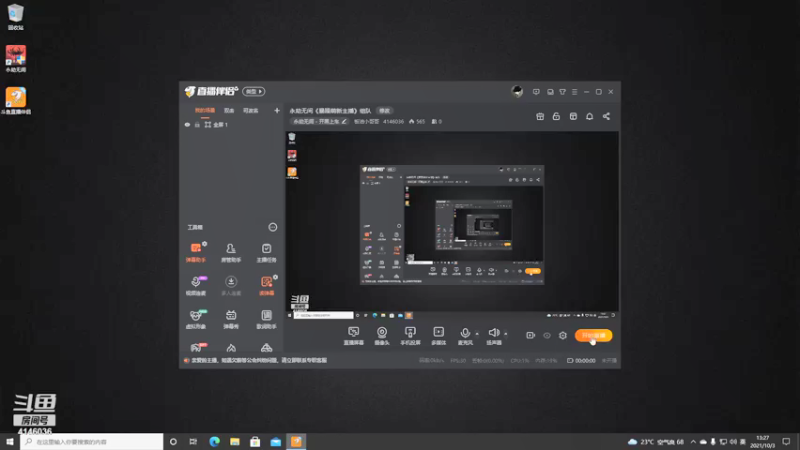Open the 斗鱼直播伴侣 desktop shortcut
The width and height of the screenshot is (800, 450).
point(16,101)
